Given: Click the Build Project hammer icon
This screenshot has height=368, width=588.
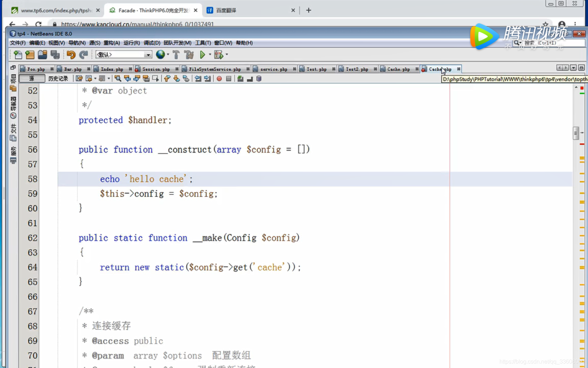Looking at the screenshot, I should [176, 55].
